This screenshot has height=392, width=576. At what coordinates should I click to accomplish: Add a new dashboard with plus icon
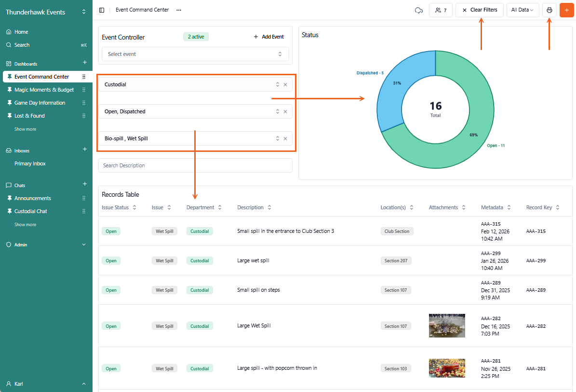click(85, 63)
